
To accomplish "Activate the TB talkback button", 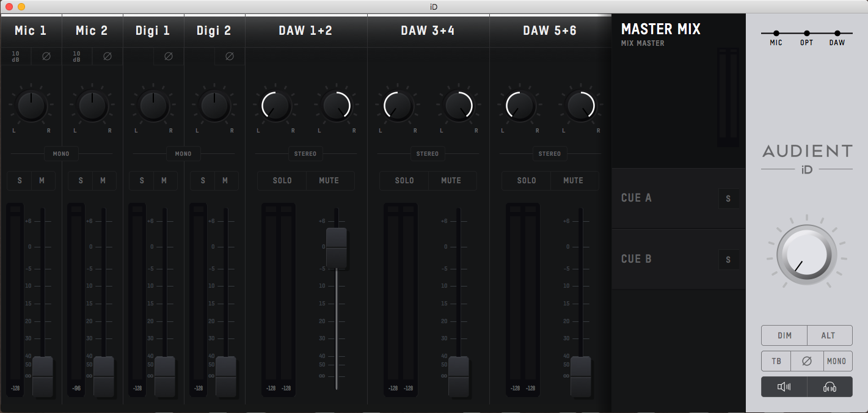I will (775, 361).
